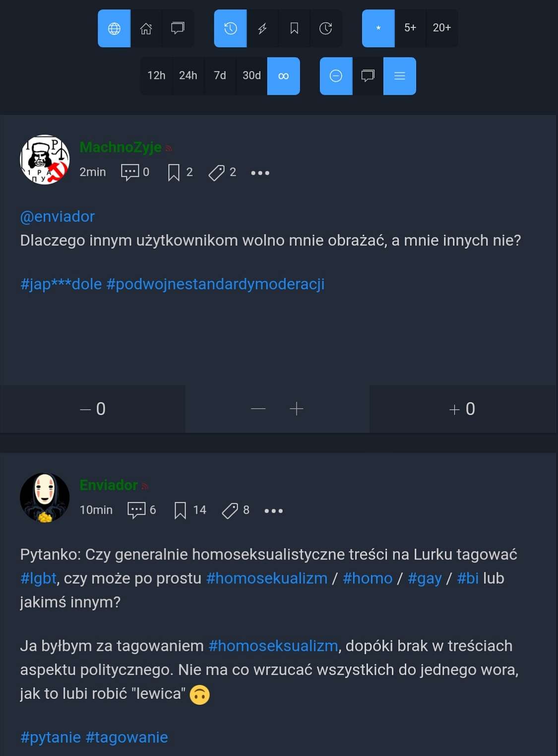Screen dimensions: 558x756
Task: Upvote MachnoZyje post with plus button
Action: pyautogui.click(x=296, y=409)
